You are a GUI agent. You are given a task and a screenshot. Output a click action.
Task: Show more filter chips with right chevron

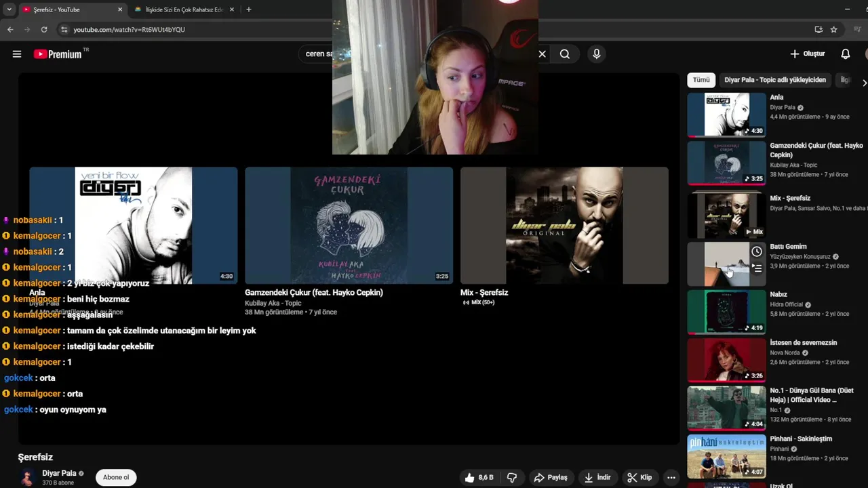pyautogui.click(x=864, y=83)
